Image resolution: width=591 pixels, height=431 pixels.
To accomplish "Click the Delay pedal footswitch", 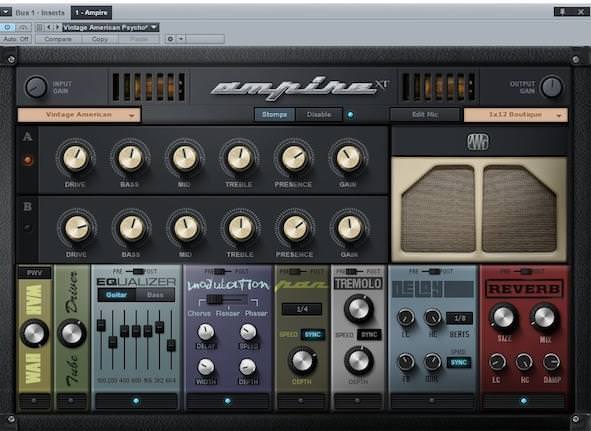I will [x=432, y=401].
